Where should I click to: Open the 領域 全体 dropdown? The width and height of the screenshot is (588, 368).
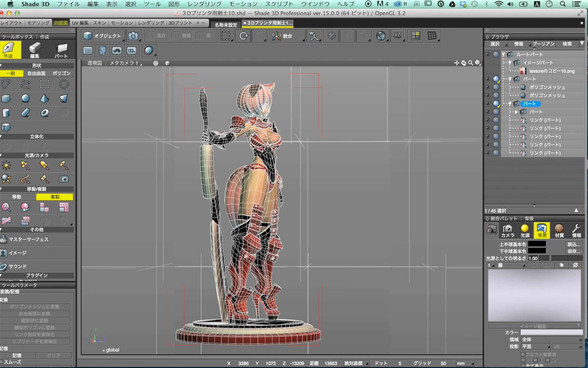click(551, 339)
